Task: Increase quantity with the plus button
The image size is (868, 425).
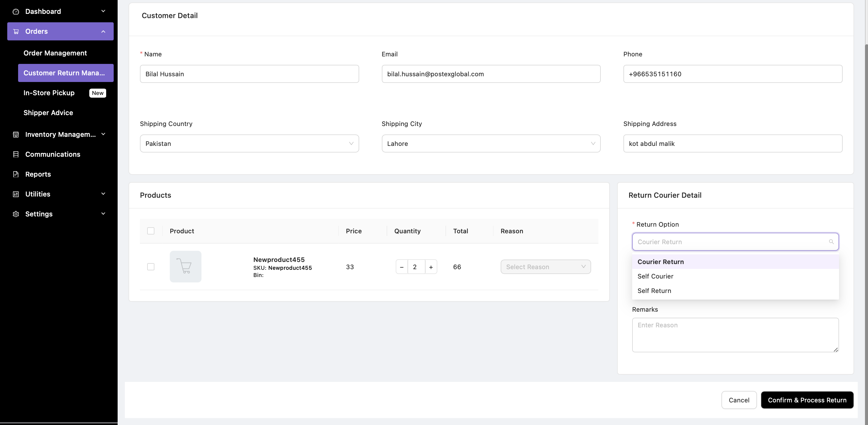Action: pos(431,267)
